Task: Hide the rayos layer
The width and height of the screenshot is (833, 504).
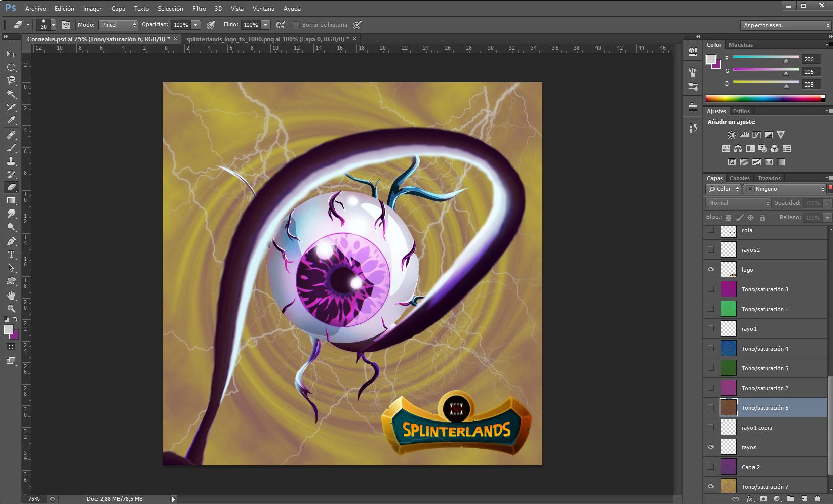Action: (711, 447)
